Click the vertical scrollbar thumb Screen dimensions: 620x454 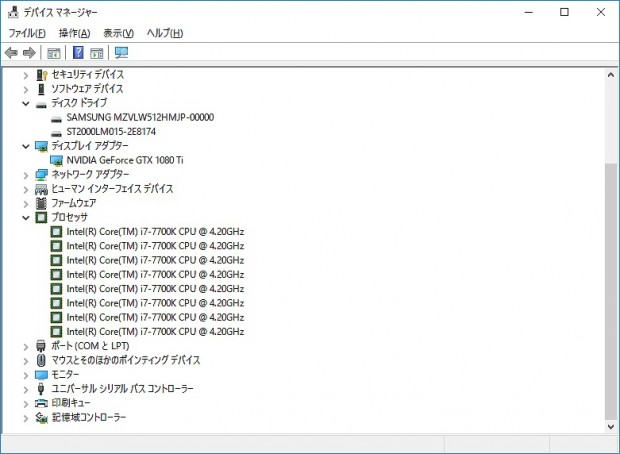point(611,291)
